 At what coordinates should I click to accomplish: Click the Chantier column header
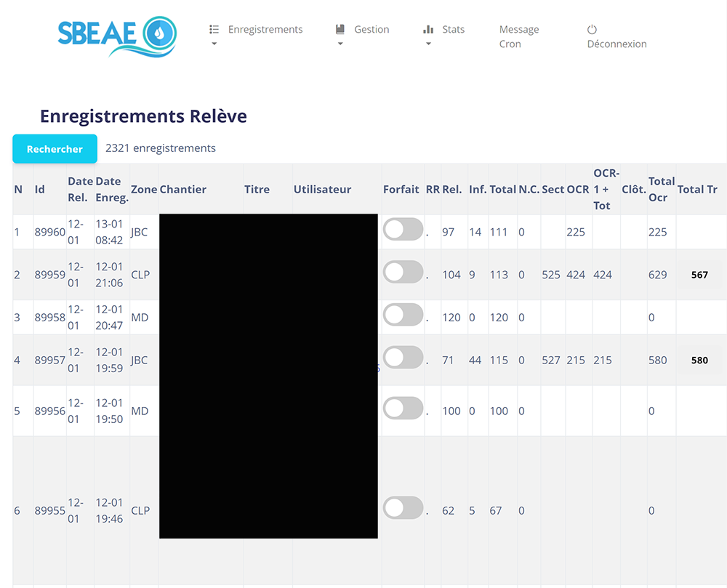point(183,189)
